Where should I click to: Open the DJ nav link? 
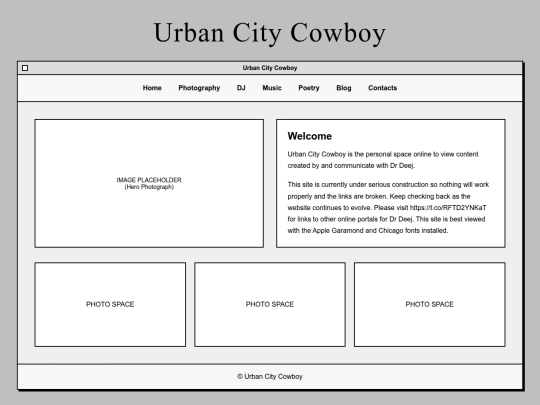coord(241,88)
